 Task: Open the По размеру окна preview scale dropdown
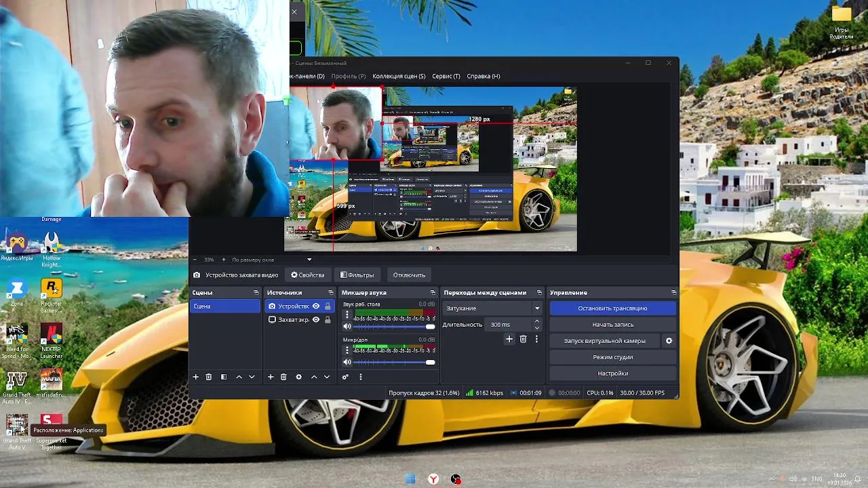point(271,260)
